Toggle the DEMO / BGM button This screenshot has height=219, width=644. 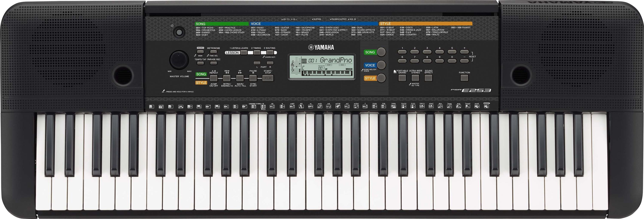point(200,52)
